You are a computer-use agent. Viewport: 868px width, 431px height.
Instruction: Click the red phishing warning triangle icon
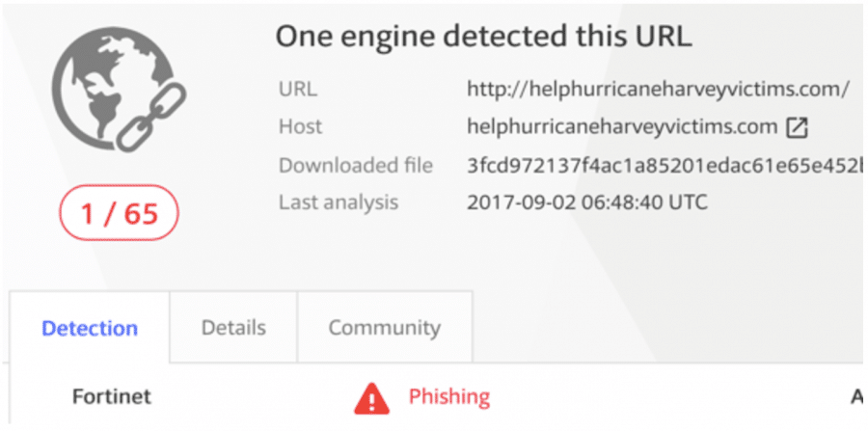[x=372, y=398]
